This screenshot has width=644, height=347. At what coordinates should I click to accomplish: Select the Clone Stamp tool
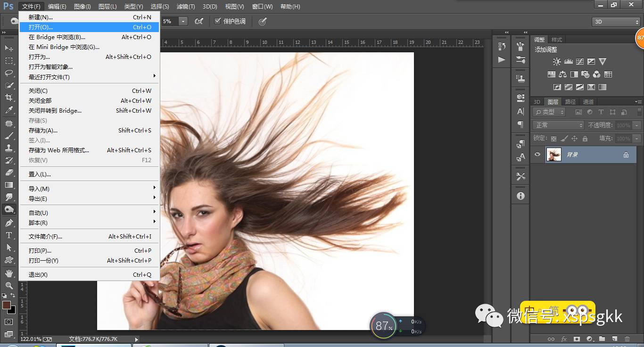(9, 148)
